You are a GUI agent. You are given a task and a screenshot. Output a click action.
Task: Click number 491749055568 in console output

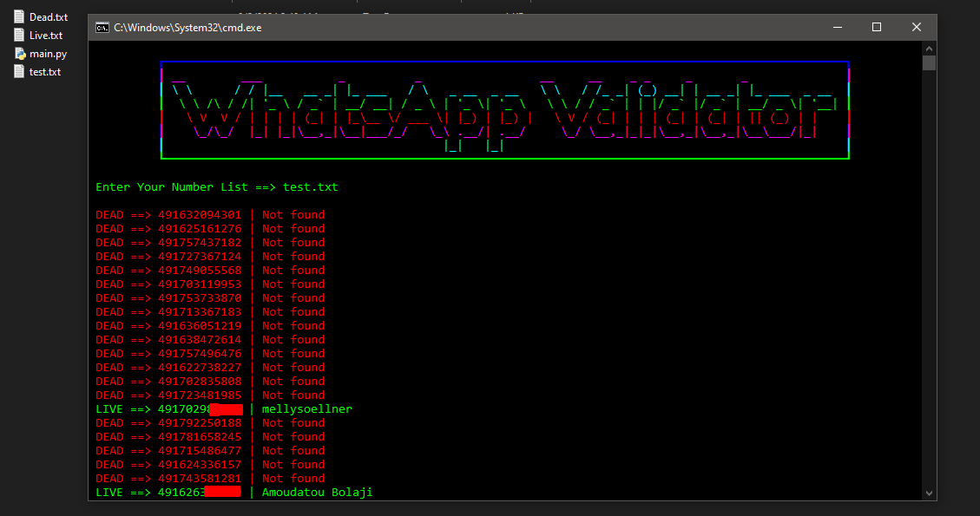tap(200, 271)
